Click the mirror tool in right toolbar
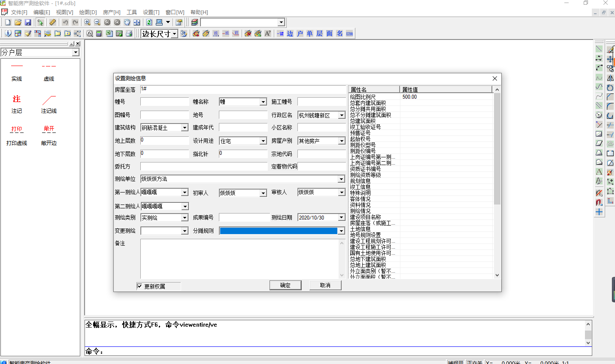This screenshot has width=615, height=364. click(x=610, y=78)
